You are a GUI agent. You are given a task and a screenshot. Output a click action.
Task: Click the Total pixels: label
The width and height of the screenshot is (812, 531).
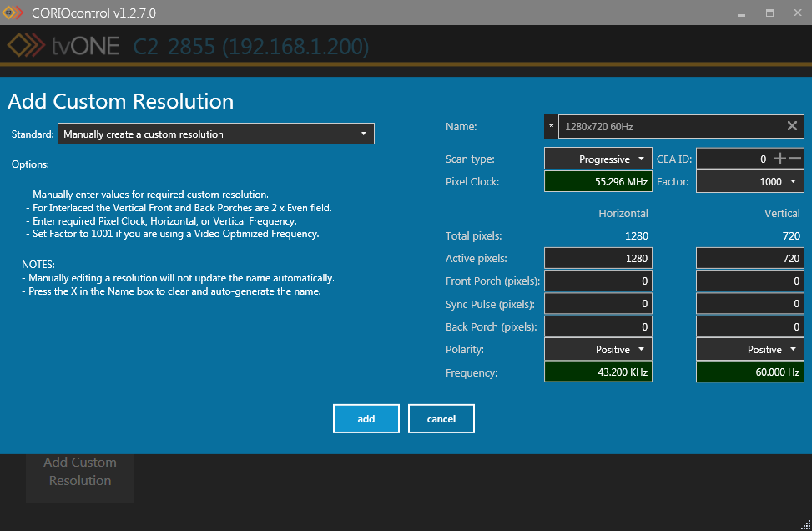click(473, 235)
